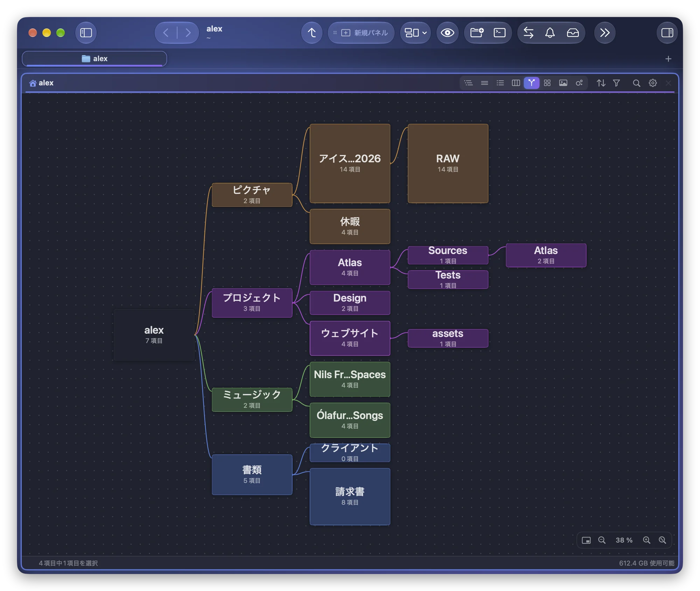Select the RAW folder node
This screenshot has height=591, width=700.
point(448,163)
